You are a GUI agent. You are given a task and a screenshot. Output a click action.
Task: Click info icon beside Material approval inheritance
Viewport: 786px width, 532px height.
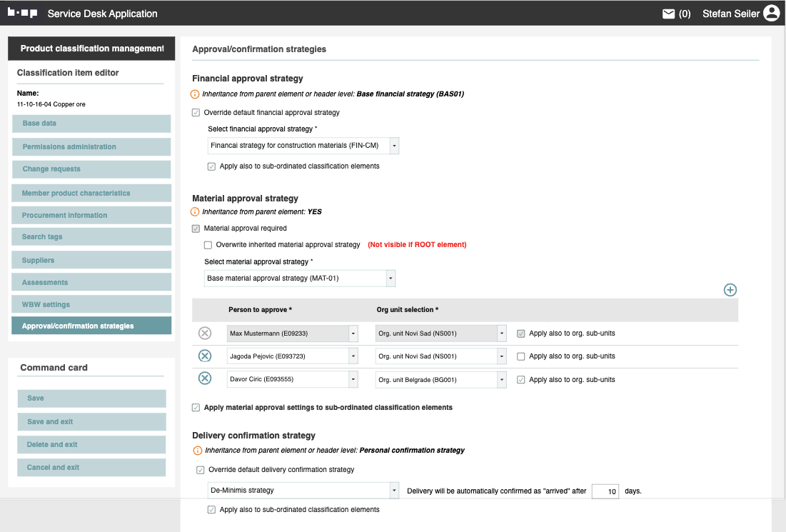pos(196,212)
